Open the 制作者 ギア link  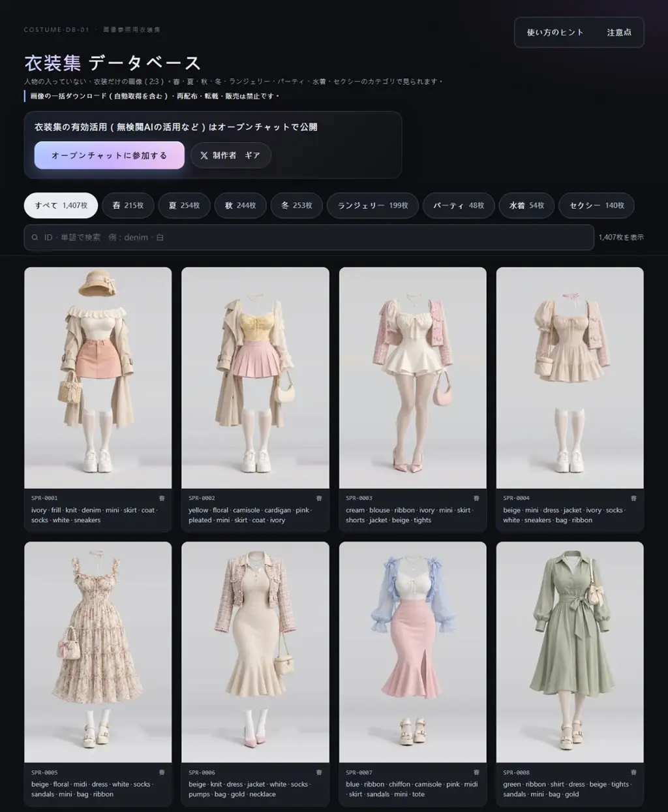click(230, 155)
